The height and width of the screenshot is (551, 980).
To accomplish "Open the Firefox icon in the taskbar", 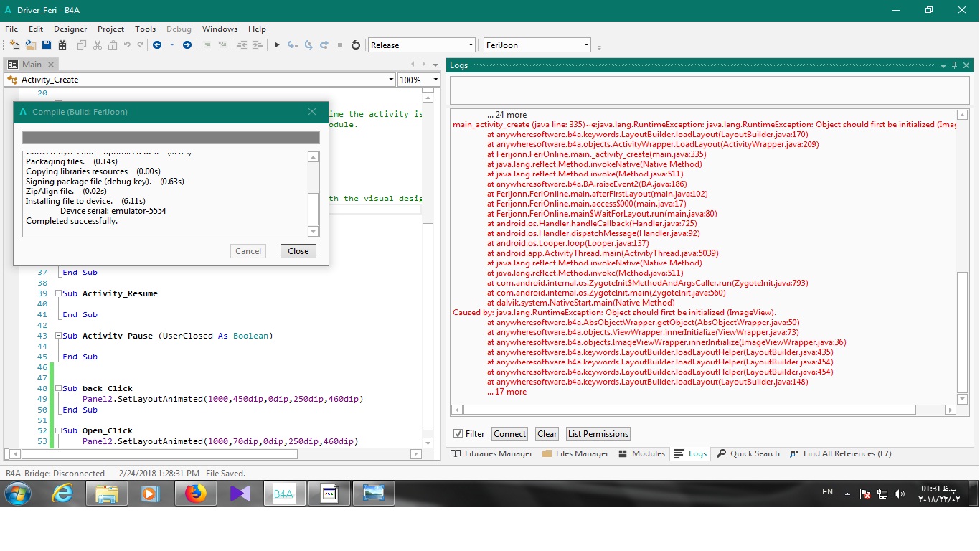I will [x=195, y=494].
